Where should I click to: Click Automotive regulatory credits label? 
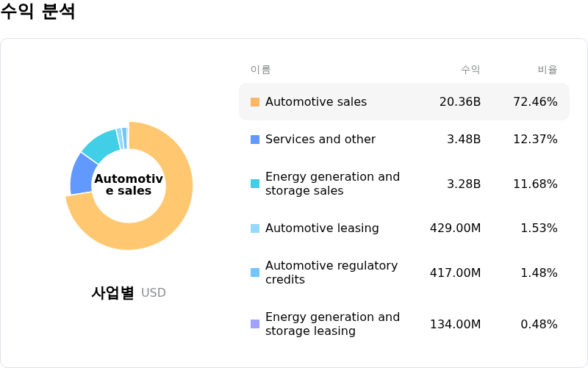tap(331, 273)
